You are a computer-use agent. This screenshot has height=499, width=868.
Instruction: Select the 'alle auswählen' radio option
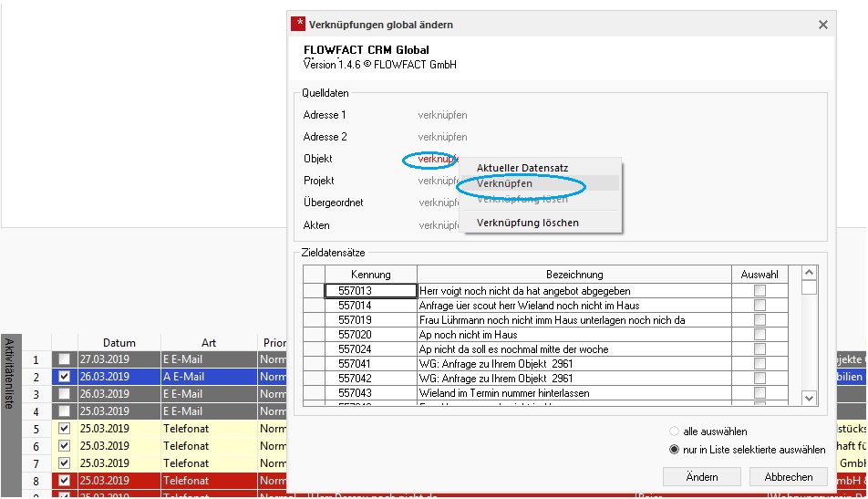[x=675, y=431]
